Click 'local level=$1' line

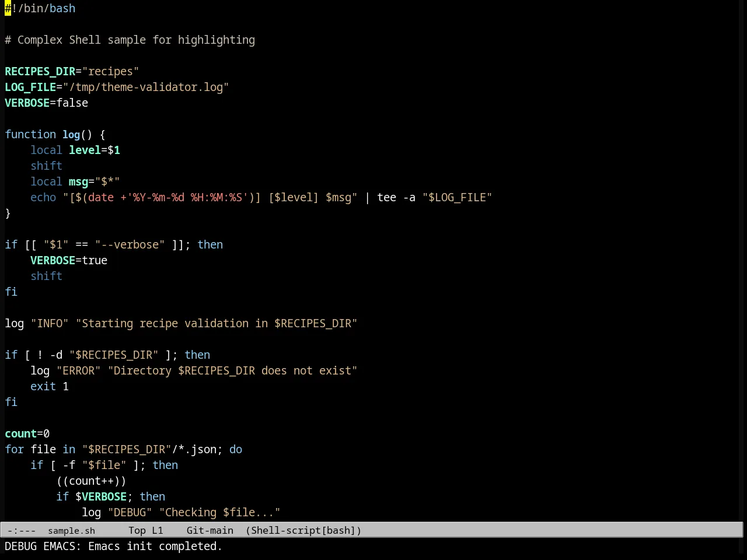[75, 150]
